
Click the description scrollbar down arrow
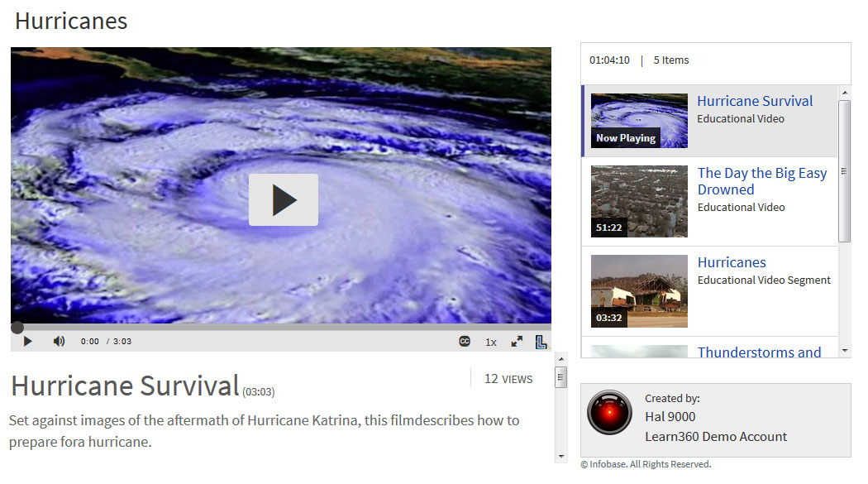[x=561, y=457]
